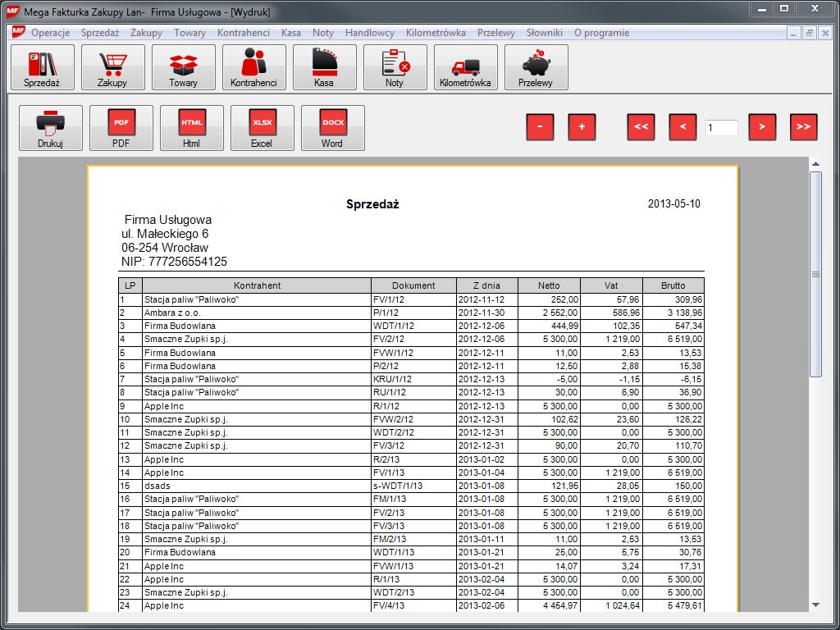The width and height of the screenshot is (840, 630).
Task: Open the Kasa cash register icon
Action: 324,67
